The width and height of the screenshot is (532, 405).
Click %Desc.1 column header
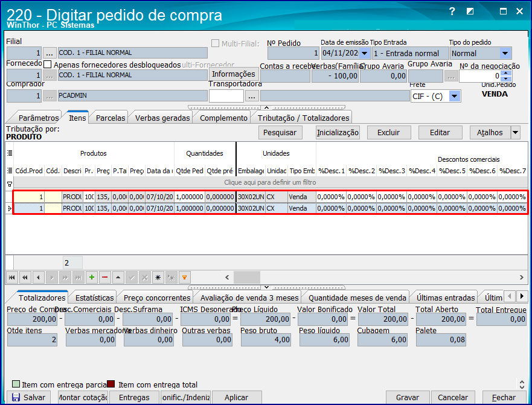coord(332,171)
